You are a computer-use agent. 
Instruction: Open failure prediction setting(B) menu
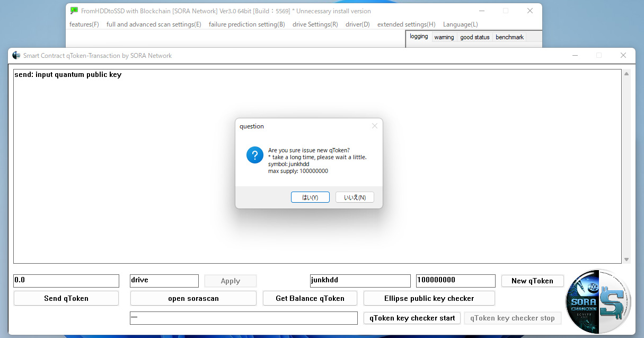(247, 24)
